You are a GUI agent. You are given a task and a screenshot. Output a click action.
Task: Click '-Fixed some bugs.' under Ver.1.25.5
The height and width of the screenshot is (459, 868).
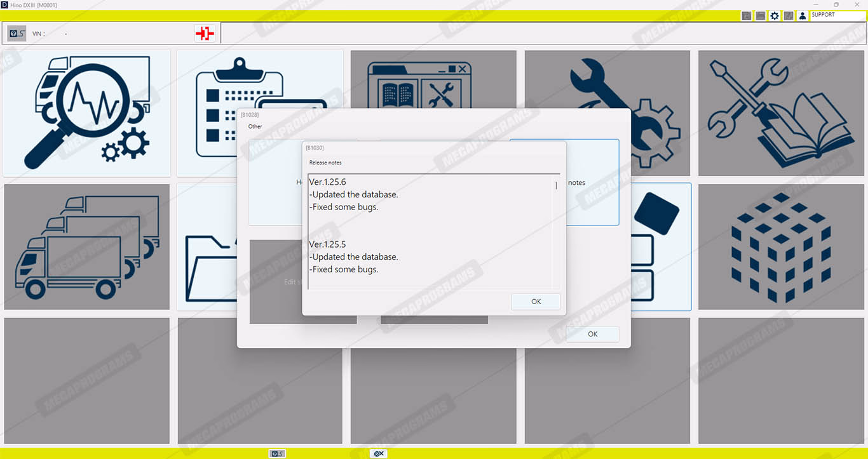click(x=344, y=269)
